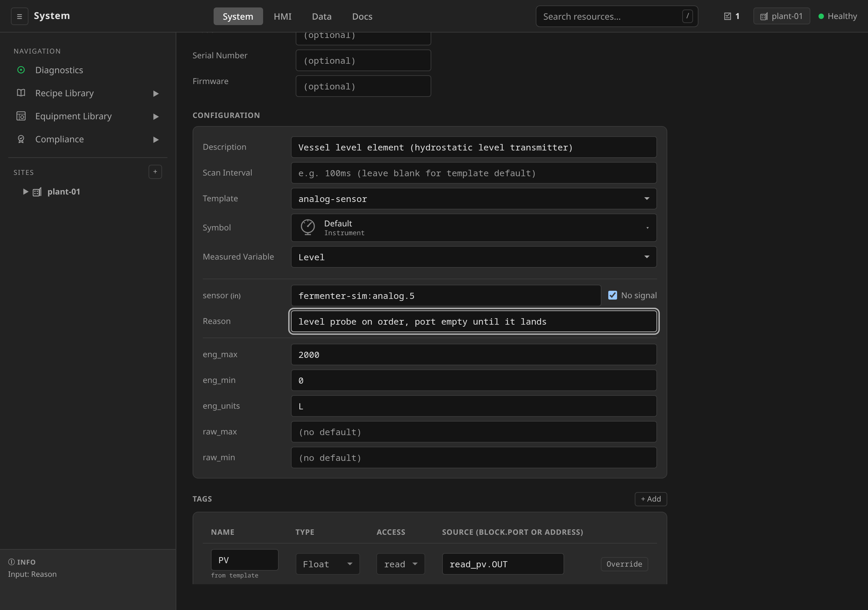Click the Description text field
868x610 pixels.
tap(474, 147)
